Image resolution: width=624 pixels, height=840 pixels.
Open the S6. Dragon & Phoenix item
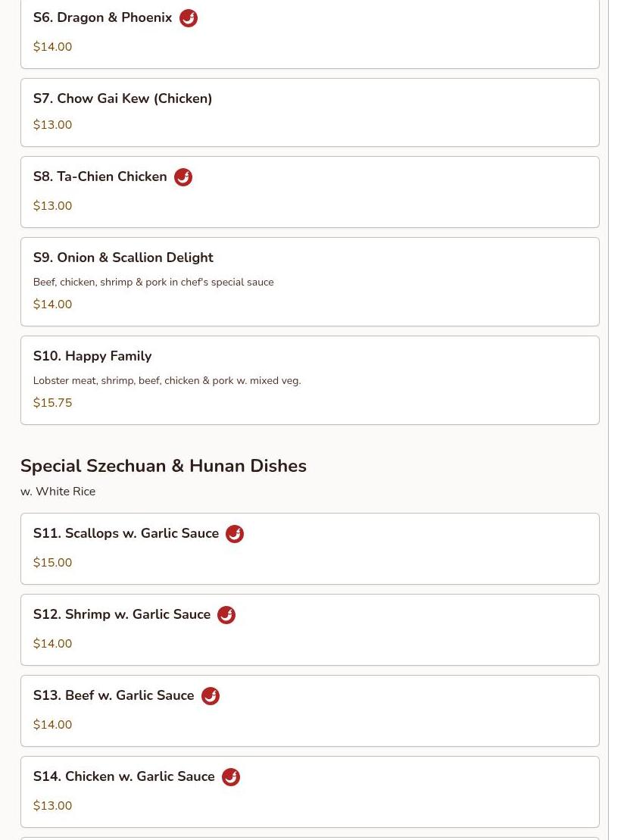click(310, 32)
